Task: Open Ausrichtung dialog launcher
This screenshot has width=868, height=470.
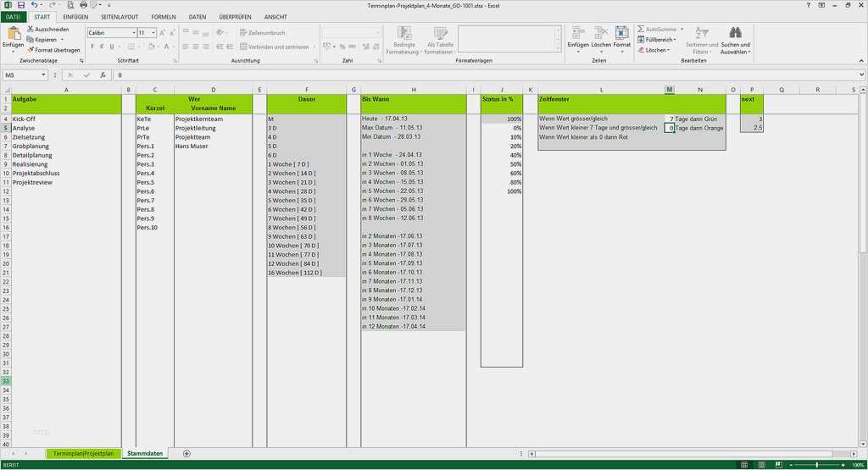Action: point(316,61)
